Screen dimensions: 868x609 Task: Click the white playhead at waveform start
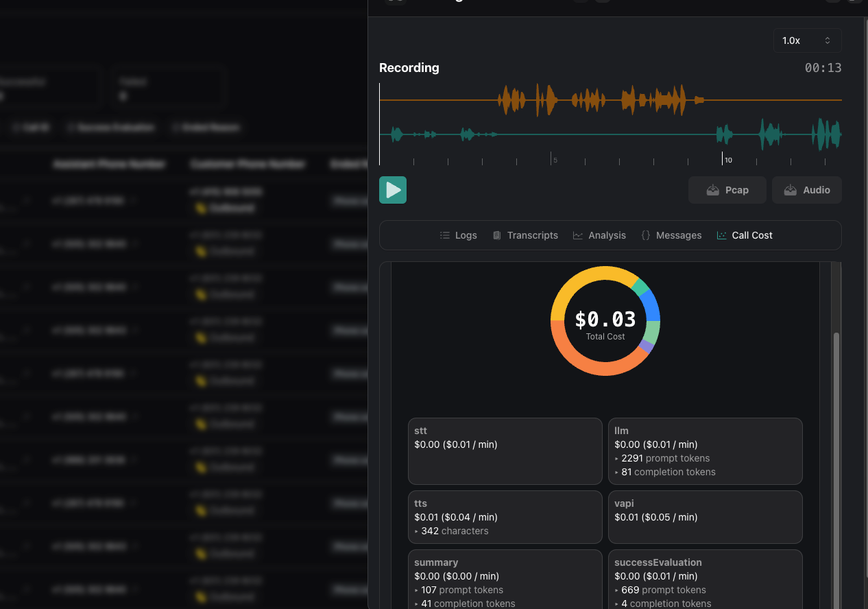(x=379, y=124)
